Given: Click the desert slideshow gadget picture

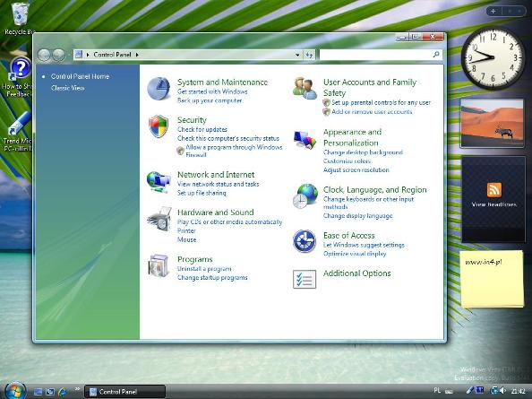Looking at the screenshot, I should click(x=493, y=123).
